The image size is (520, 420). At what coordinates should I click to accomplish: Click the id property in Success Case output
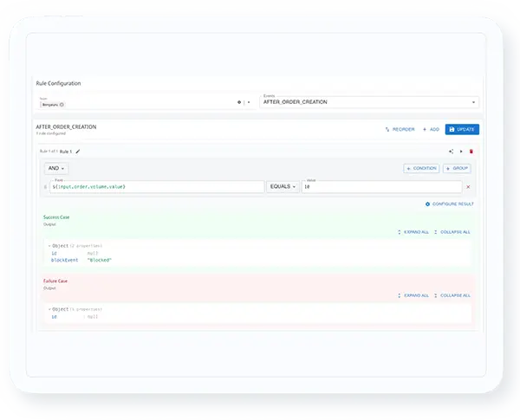click(x=54, y=253)
